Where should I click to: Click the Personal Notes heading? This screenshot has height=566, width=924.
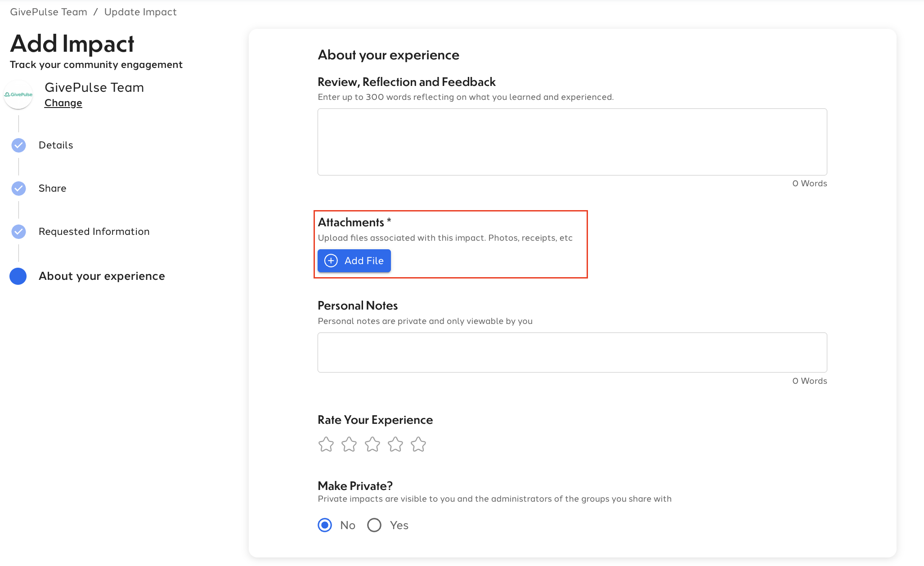[x=358, y=305]
